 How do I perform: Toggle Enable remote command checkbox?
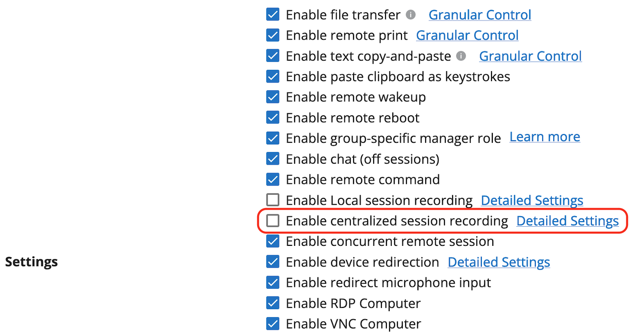click(273, 179)
